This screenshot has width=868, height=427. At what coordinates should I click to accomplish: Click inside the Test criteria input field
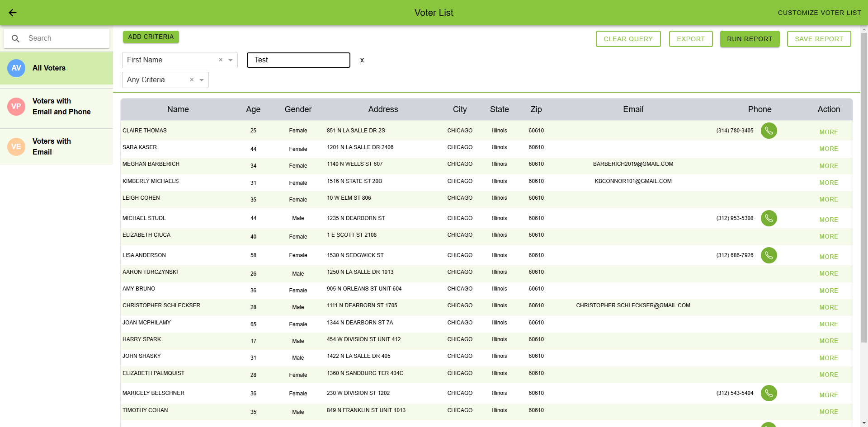tap(298, 60)
